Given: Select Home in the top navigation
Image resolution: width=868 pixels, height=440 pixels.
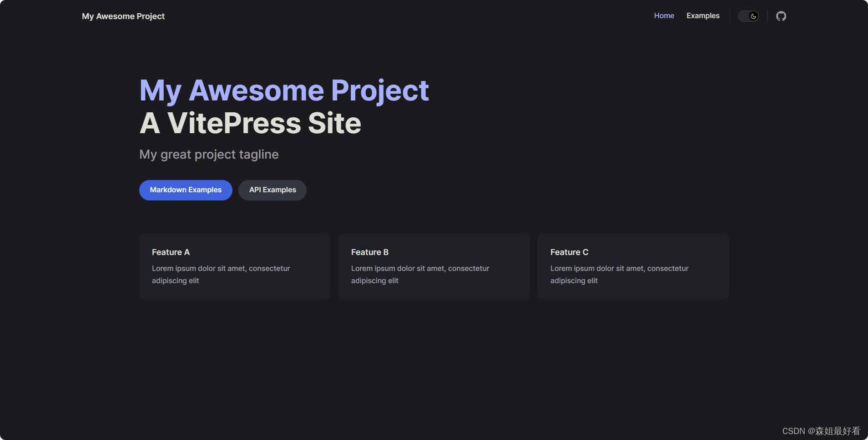Looking at the screenshot, I should (664, 16).
